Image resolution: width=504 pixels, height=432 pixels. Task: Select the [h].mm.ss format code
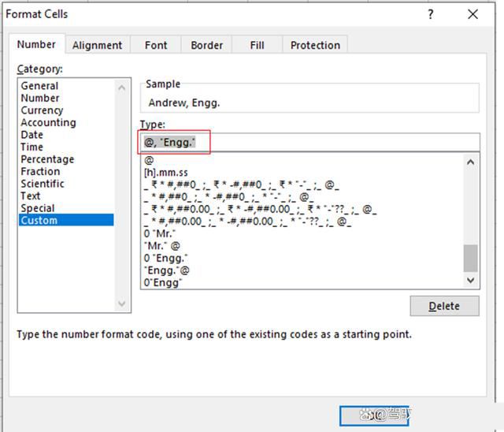coord(302,173)
